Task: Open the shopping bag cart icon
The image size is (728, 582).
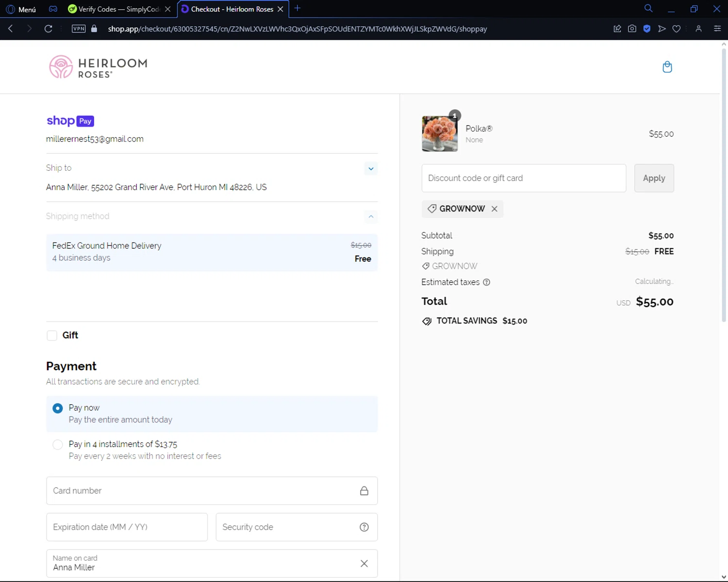Action: point(667,67)
